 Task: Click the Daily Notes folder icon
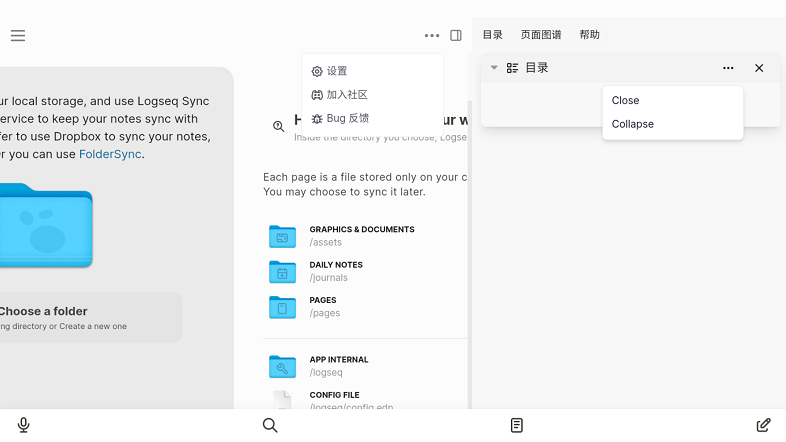click(x=282, y=272)
